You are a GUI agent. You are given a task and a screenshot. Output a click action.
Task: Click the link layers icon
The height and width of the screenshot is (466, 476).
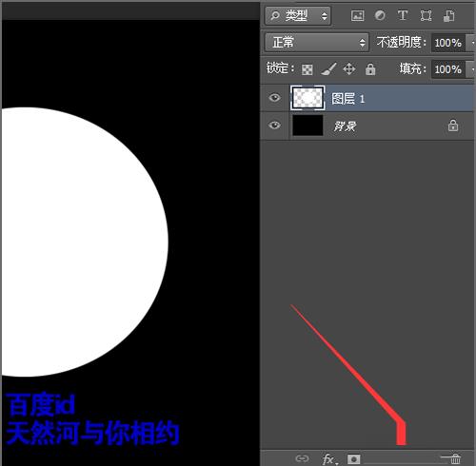click(x=302, y=458)
